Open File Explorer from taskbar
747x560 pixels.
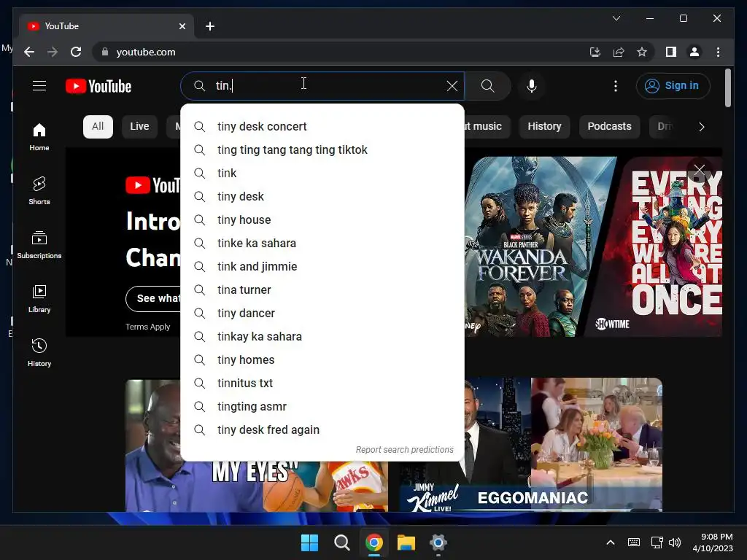pos(406,542)
